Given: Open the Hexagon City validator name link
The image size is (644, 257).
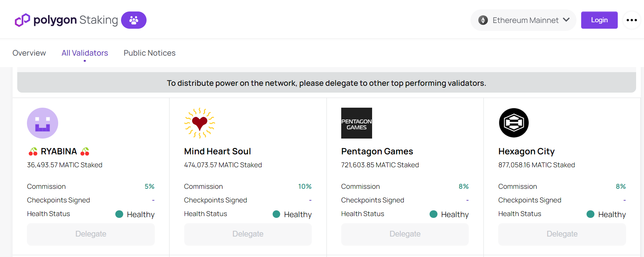Looking at the screenshot, I should [526, 151].
